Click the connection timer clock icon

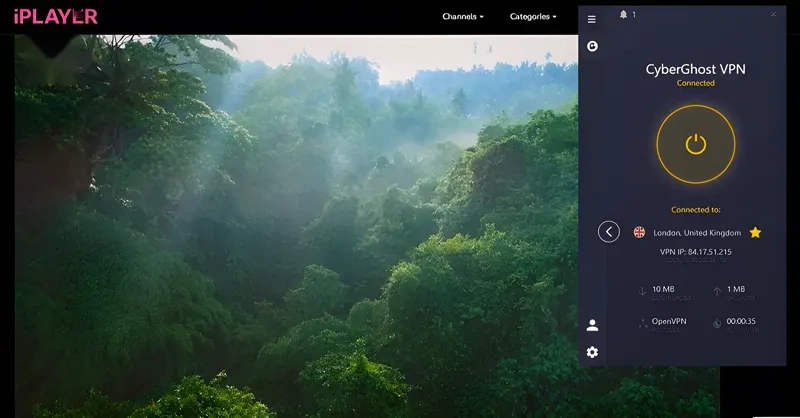point(717,323)
